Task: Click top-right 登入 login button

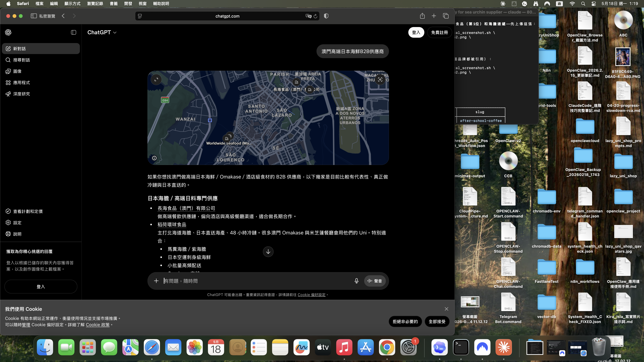Action: (x=416, y=33)
